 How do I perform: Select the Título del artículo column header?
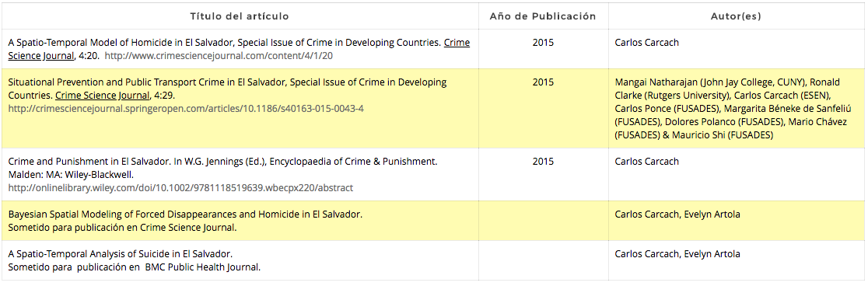pos(240,16)
